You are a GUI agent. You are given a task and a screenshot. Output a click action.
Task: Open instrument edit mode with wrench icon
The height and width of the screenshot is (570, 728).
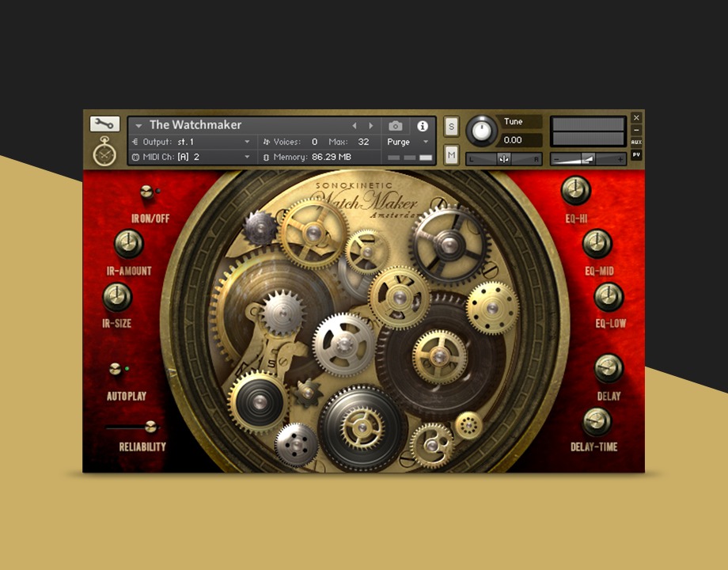click(104, 124)
